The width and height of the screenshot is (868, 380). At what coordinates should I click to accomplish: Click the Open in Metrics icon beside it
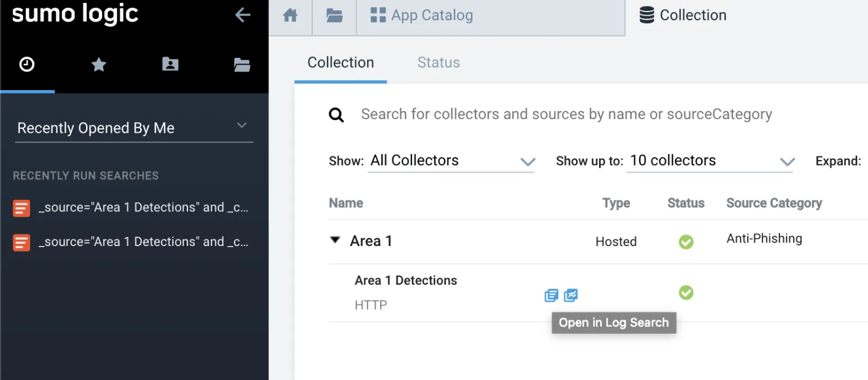tap(571, 295)
